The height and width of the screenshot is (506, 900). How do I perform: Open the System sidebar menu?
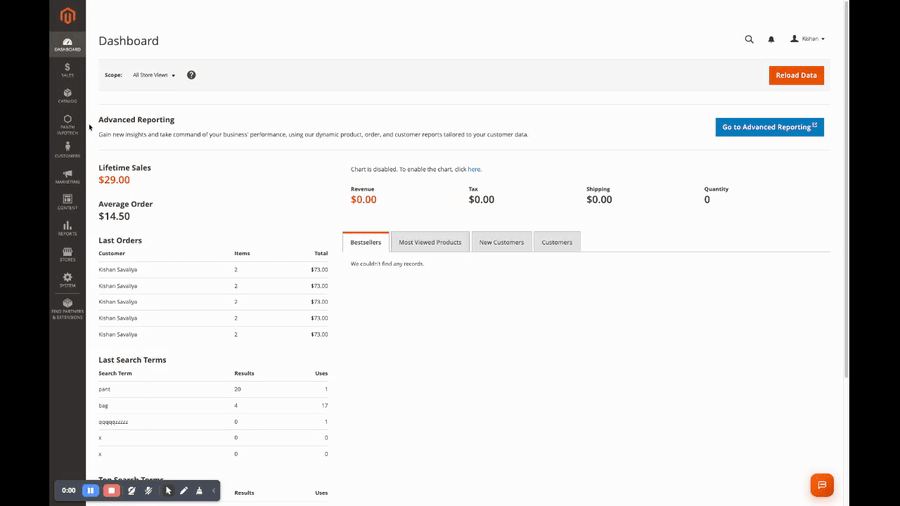[x=67, y=280]
